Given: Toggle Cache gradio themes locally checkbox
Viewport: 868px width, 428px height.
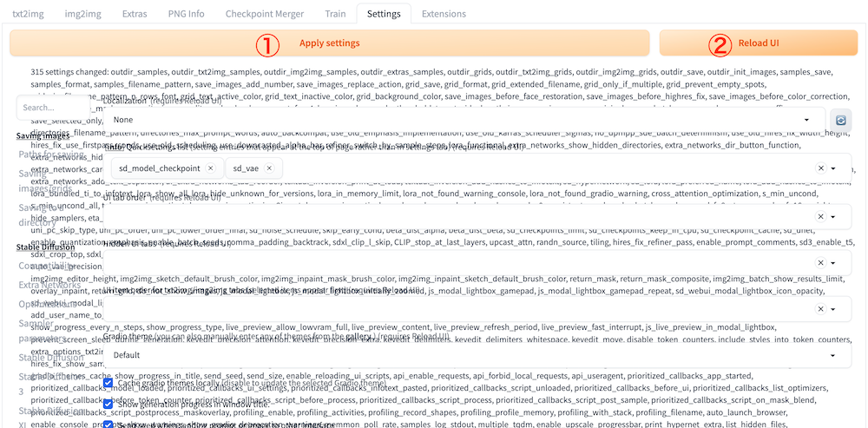Looking at the screenshot, I should pyautogui.click(x=108, y=383).
